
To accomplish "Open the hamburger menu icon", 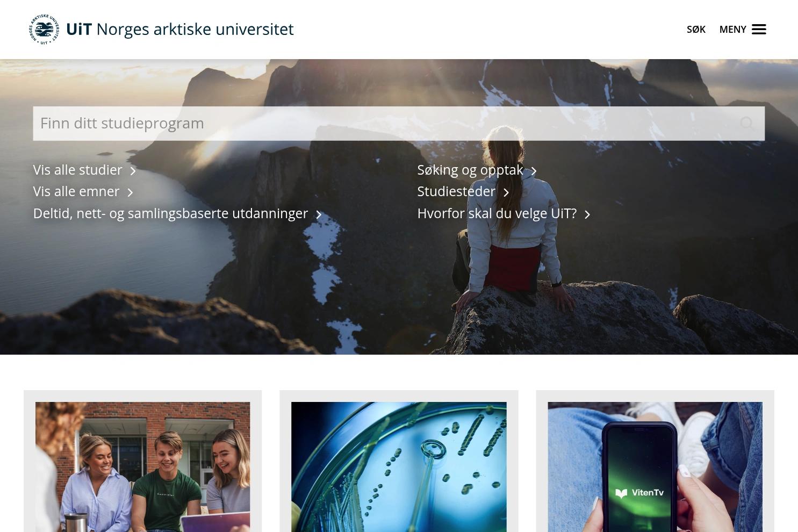I will coord(759,30).
